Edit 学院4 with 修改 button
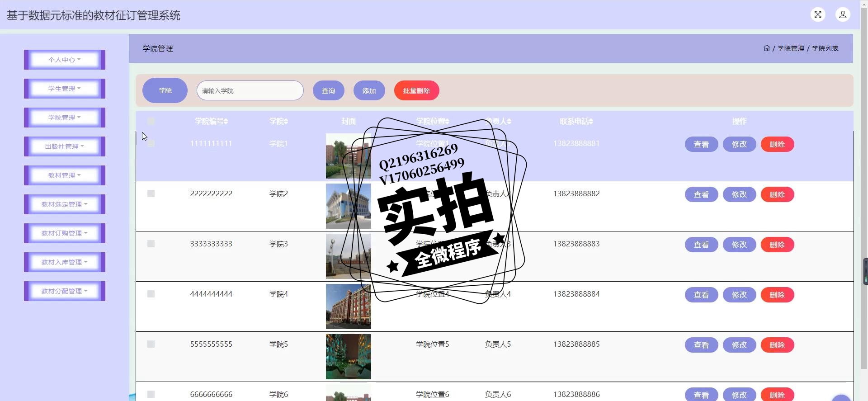 point(739,295)
